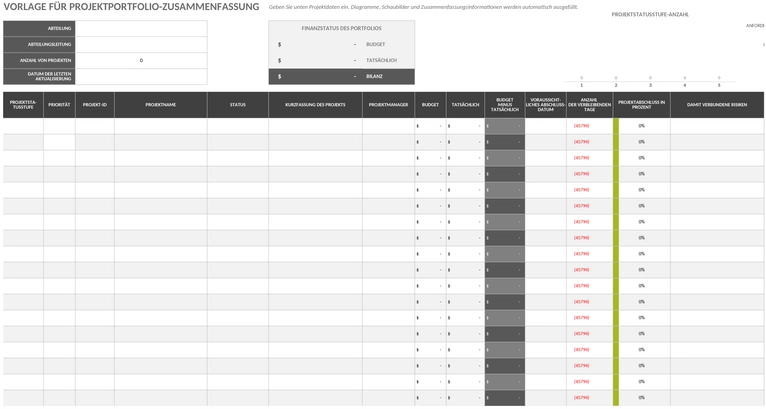Select the DATUM DER LETZTEN AKTUALISIERUNG label
Screen dimensions: 766x409
tap(39, 77)
